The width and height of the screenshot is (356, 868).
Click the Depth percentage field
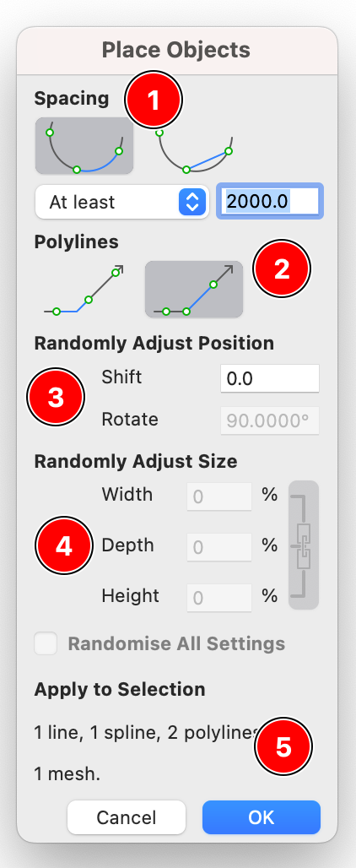tap(219, 547)
